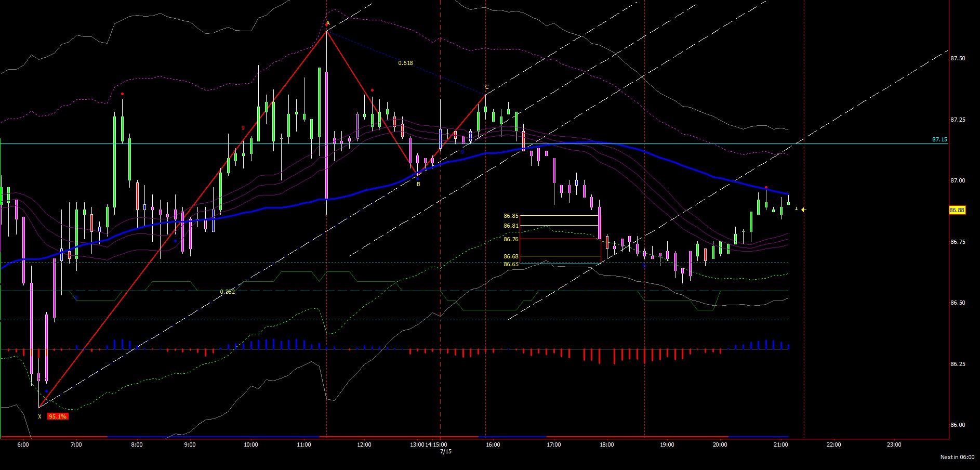Select the 8:00 time axis label

[137, 445]
